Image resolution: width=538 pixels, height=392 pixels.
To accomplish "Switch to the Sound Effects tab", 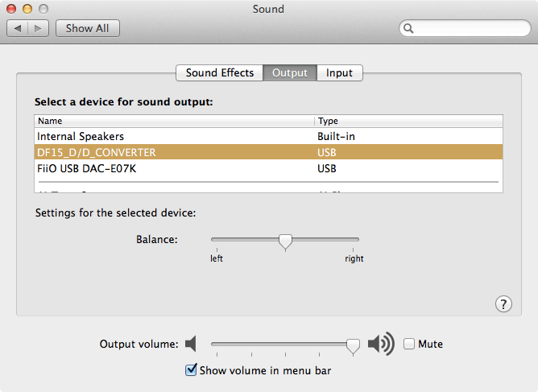I will tap(220, 72).
